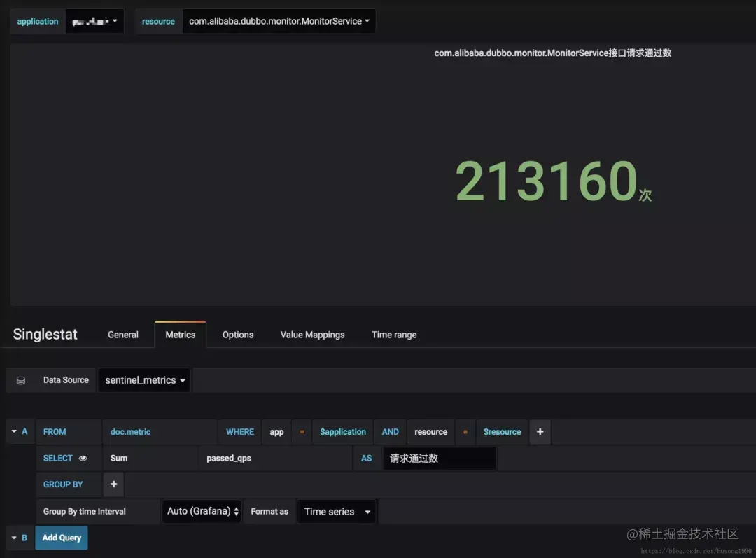Click the equals operator after resource key

click(x=465, y=432)
